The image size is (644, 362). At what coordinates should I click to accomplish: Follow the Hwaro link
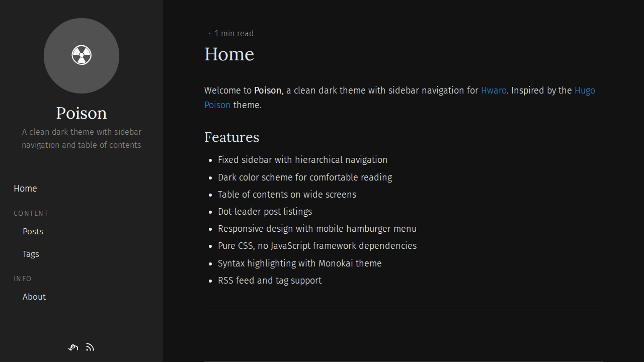tap(494, 90)
